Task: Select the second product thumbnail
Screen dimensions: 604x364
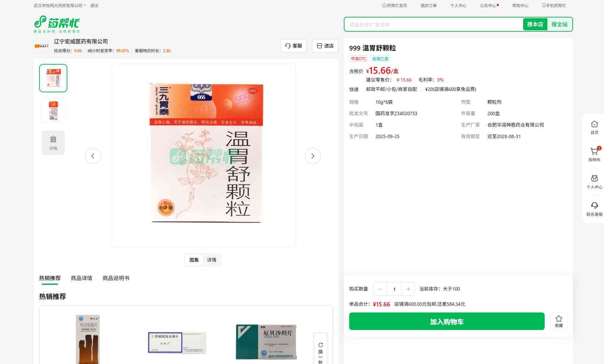Action: (x=53, y=110)
